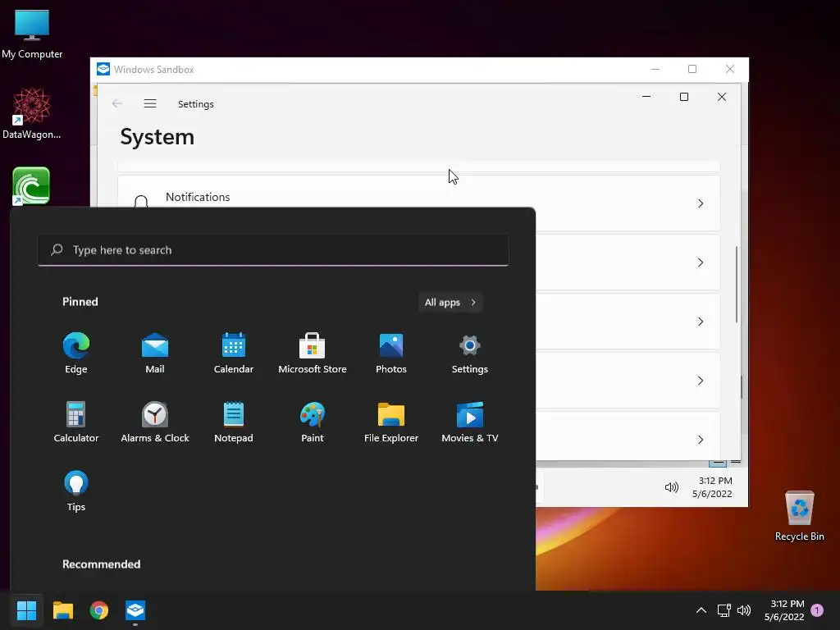Open Microsoft Store from Start menu
This screenshot has height=630, width=840.
tap(313, 354)
